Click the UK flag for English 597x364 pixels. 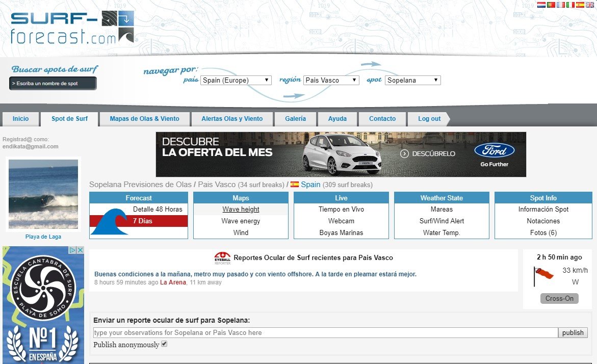590,5
